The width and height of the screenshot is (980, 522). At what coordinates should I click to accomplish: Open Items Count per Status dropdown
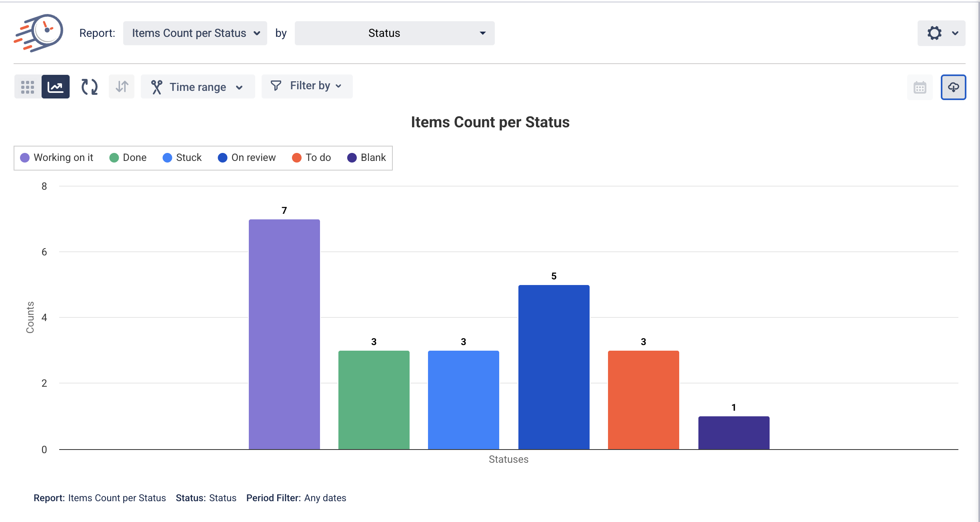(195, 33)
